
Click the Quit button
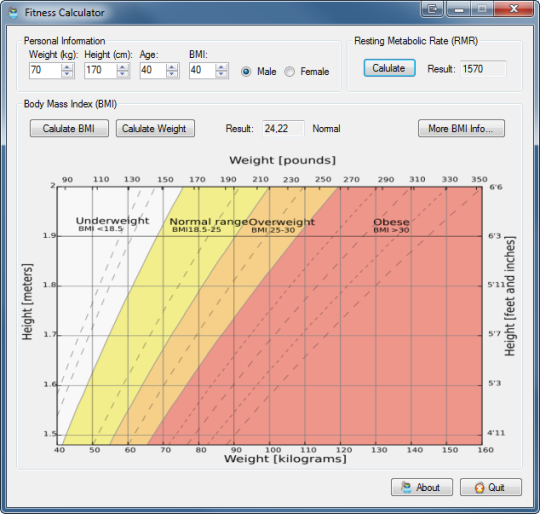491,487
